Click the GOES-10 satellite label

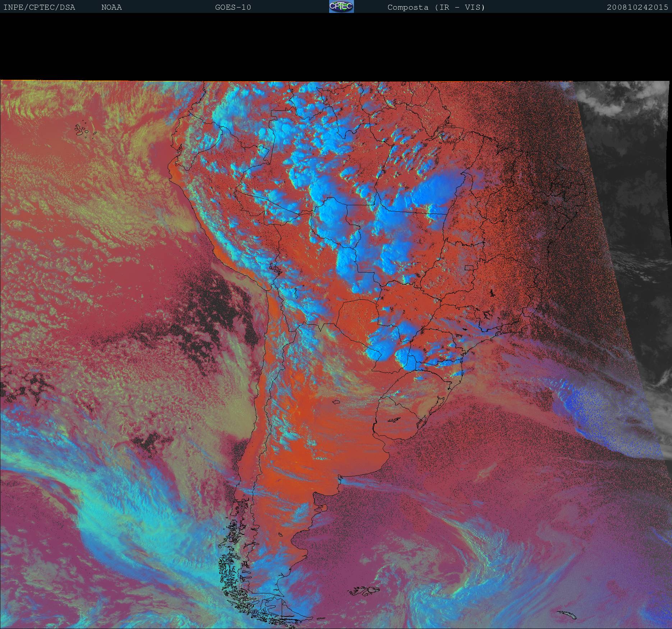(x=233, y=8)
